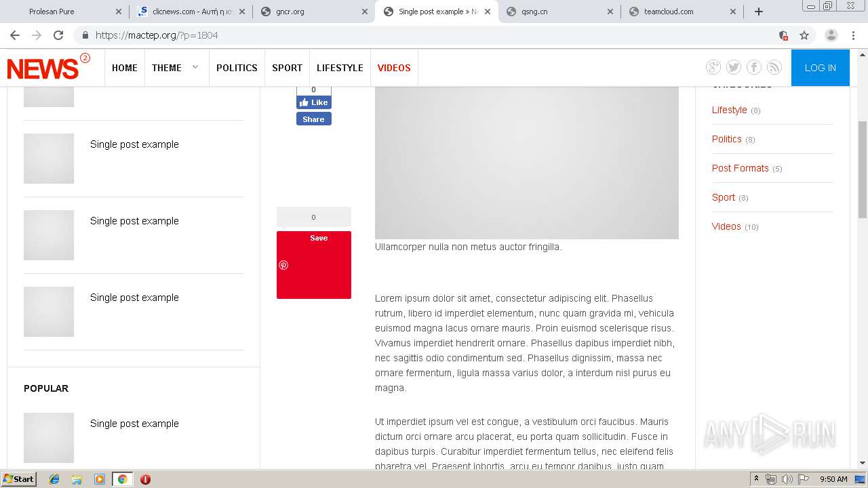Open LIFESTYLE in site navigation
This screenshot has width=868, height=488.
340,68
